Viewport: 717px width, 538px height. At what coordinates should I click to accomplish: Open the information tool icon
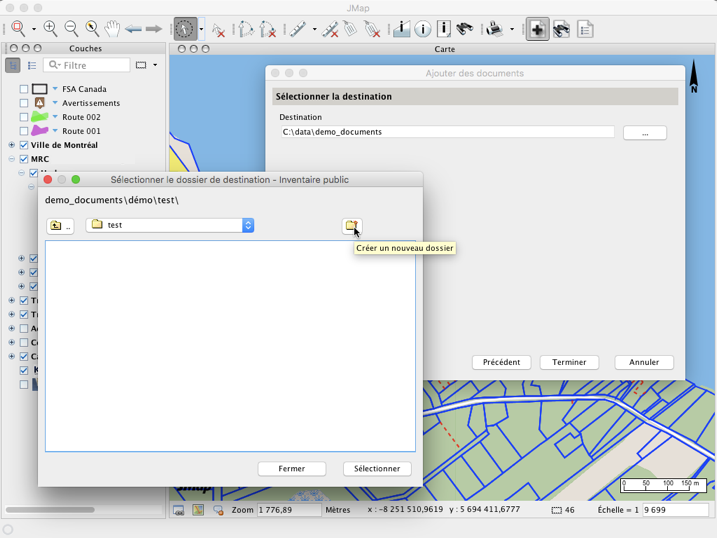(x=423, y=29)
